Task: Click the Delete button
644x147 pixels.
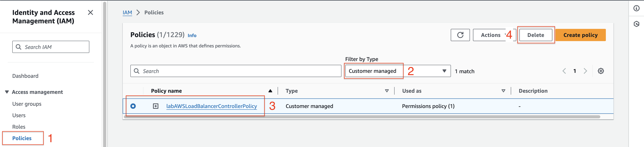Action: (535, 35)
